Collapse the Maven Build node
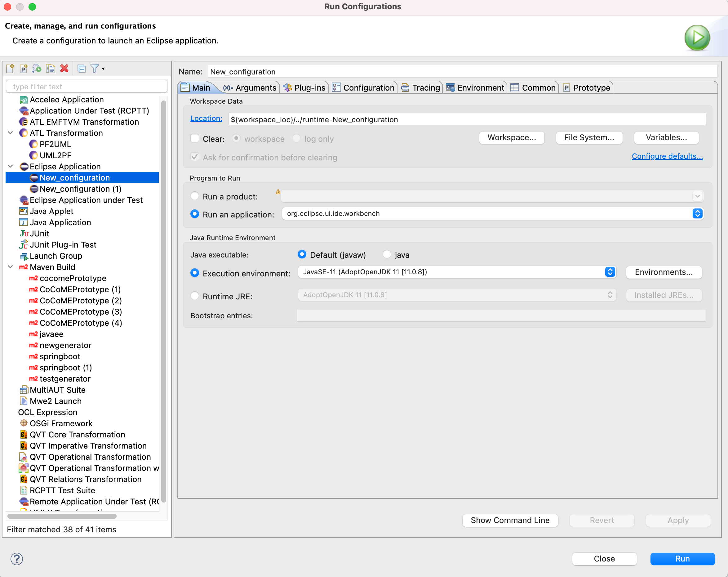The height and width of the screenshot is (577, 728). [x=11, y=266]
